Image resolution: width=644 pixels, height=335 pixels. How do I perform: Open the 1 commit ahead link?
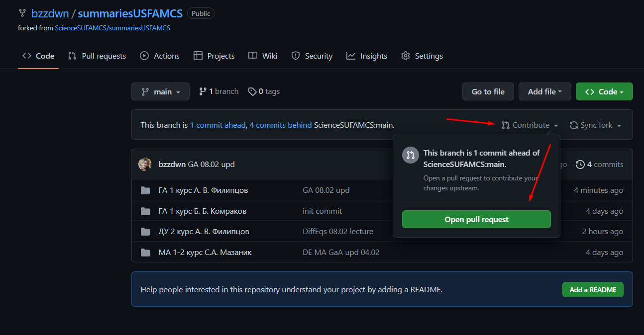(x=218, y=125)
